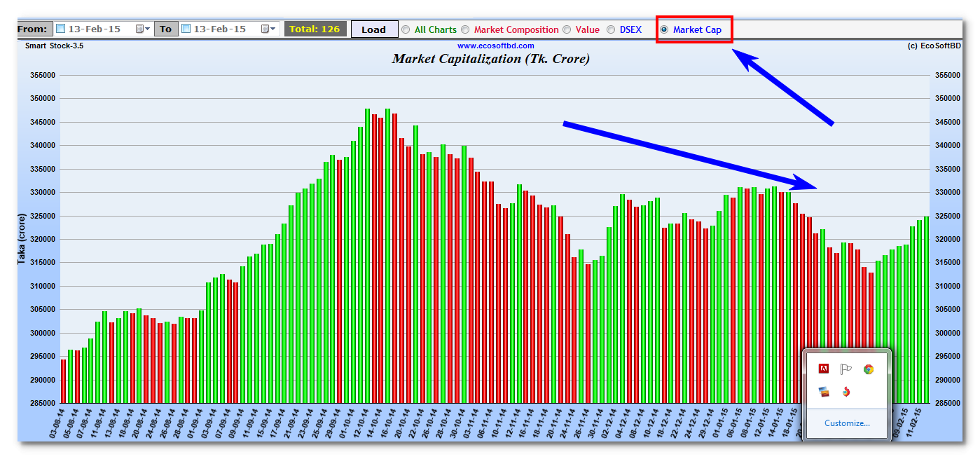Select the Market Composition radio option
This screenshot has width=980, height=459.
click(x=466, y=29)
